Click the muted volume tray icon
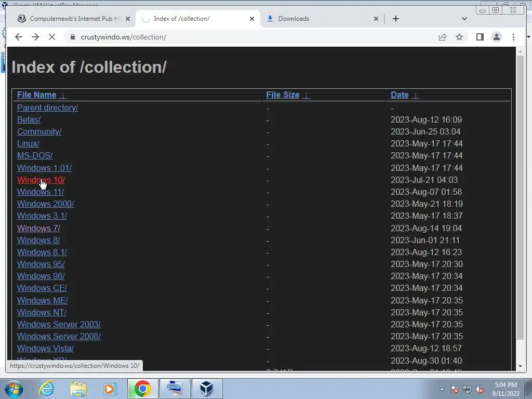532x399 pixels. [480, 389]
